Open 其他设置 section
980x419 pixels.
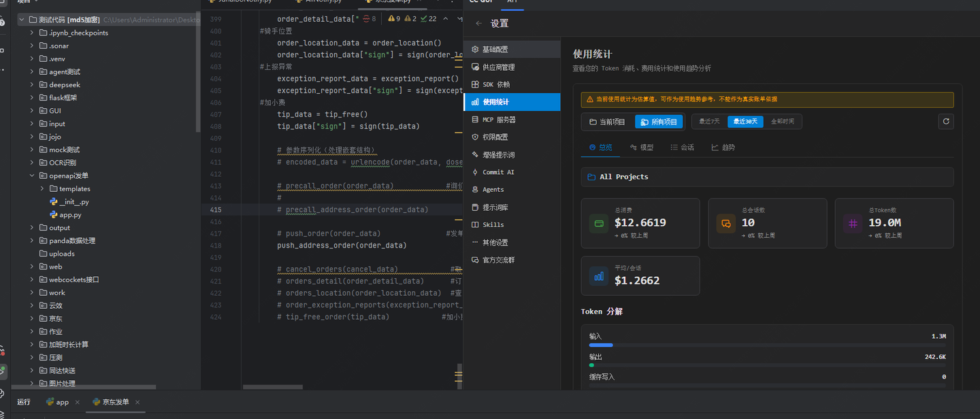point(512,242)
